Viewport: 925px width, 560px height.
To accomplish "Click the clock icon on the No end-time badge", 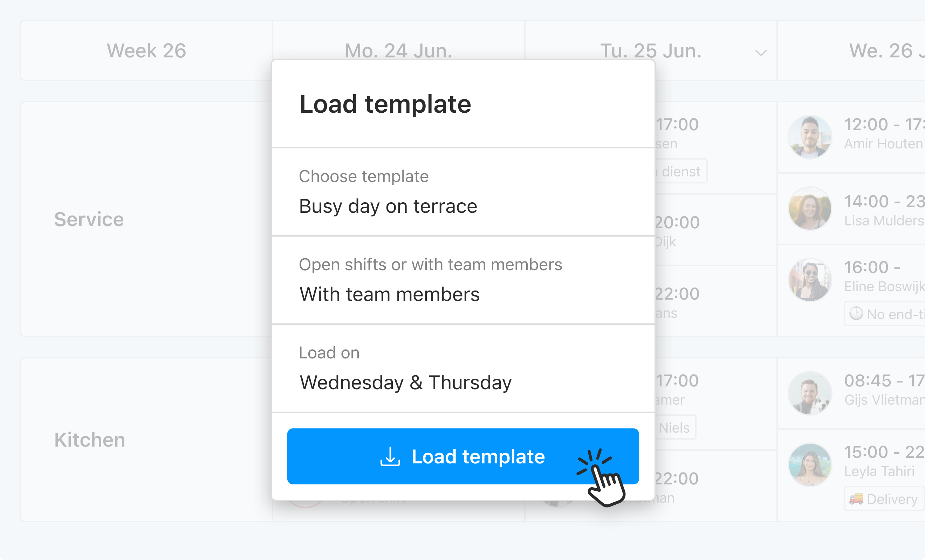I will tap(857, 314).
